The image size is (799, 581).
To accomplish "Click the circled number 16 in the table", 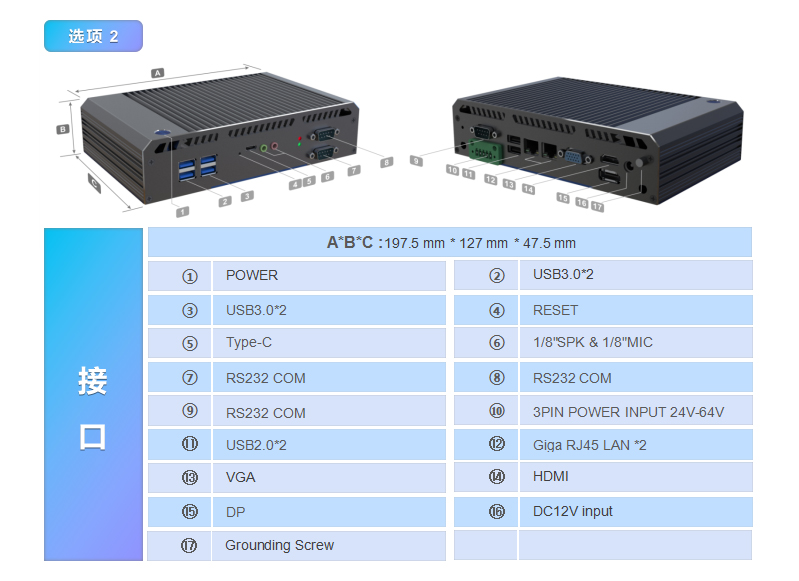I will [x=497, y=511].
